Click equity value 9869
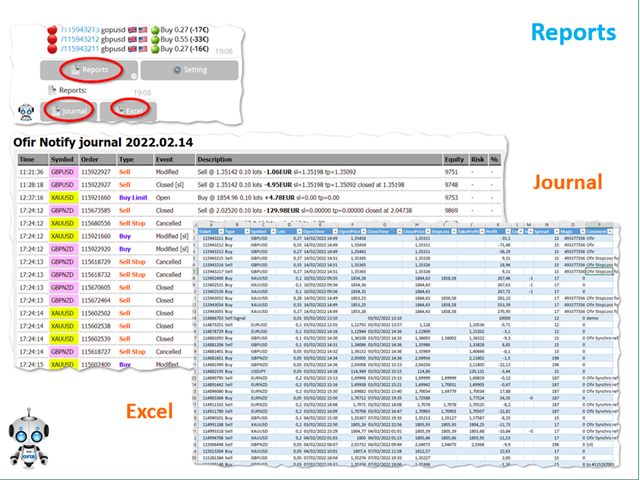The width and height of the screenshot is (640, 480). pos(451,211)
